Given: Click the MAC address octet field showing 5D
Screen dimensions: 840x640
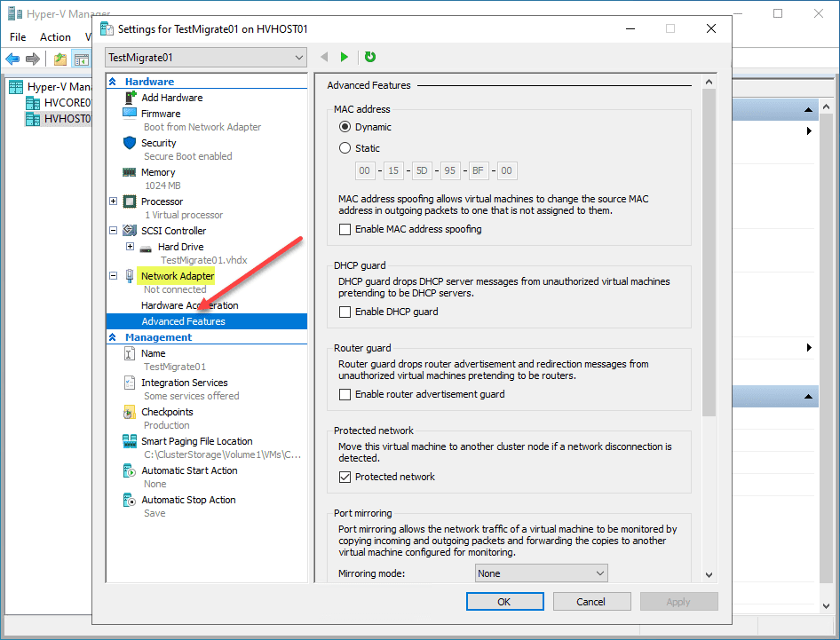Looking at the screenshot, I should click(x=422, y=170).
